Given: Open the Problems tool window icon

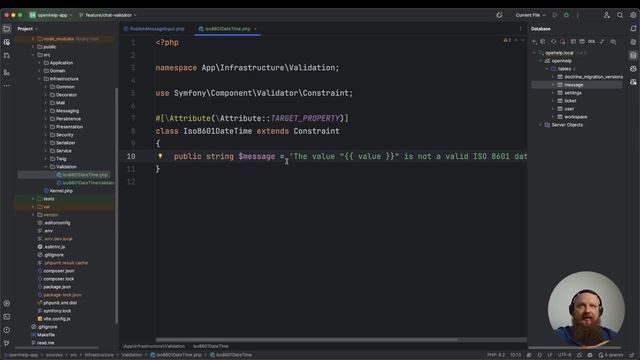Looking at the screenshot, I should pos(7,330).
